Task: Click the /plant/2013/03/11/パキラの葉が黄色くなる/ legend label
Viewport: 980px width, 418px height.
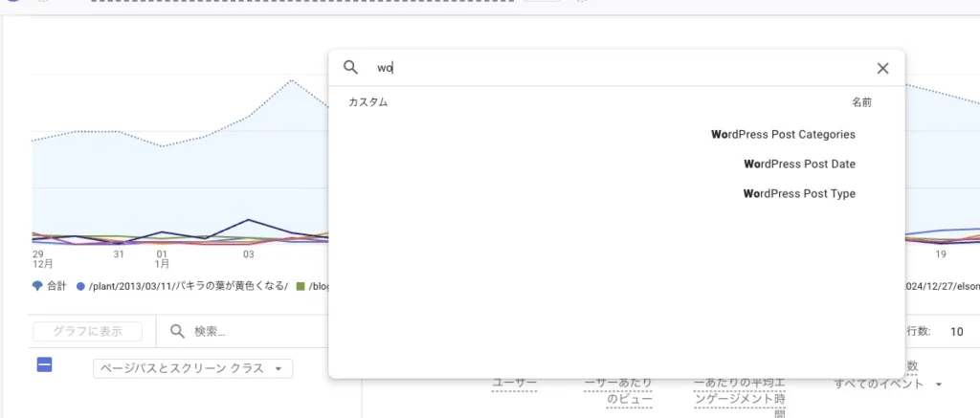Action: [188, 286]
